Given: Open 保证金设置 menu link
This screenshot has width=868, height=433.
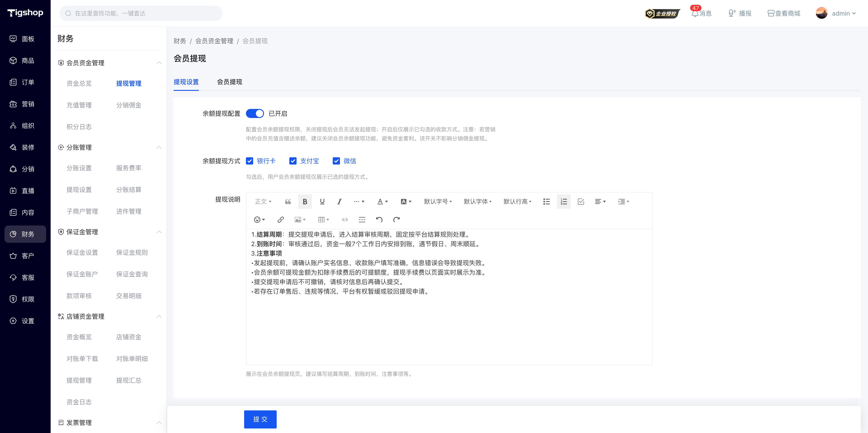Looking at the screenshot, I should [82, 252].
